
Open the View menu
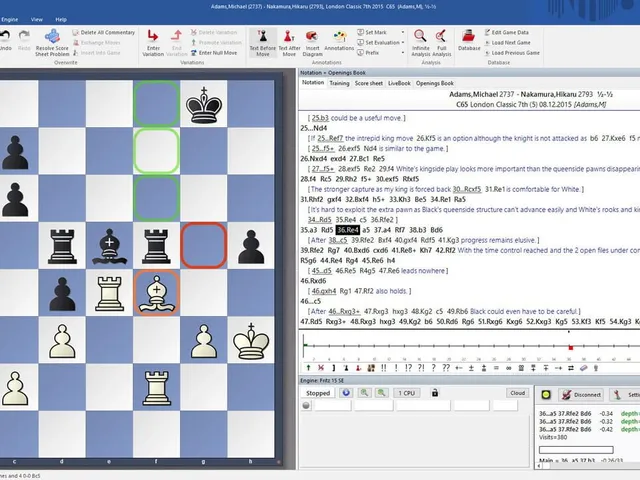pos(36,19)
